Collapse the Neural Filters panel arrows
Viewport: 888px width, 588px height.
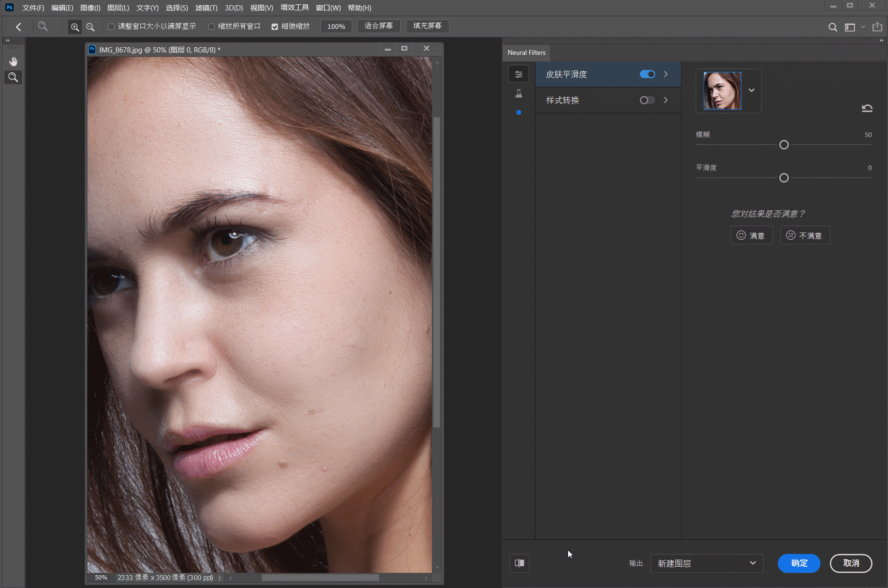[x=881, y=41]
